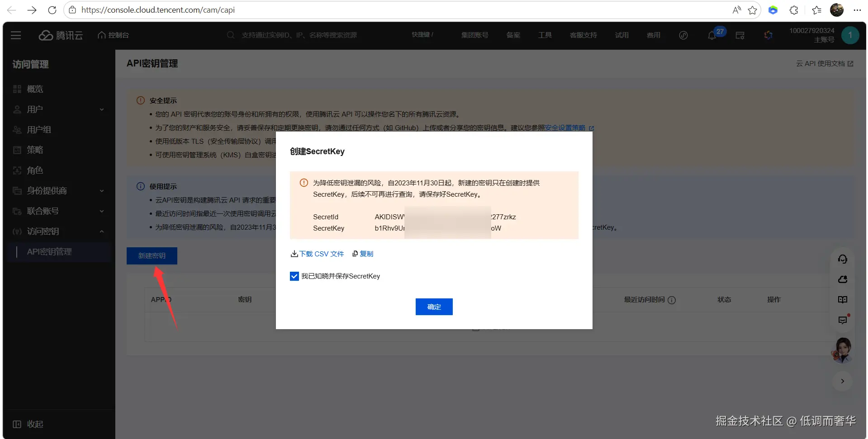This screenshot has width=868, height=439.
Task: Collapse the sidebar with 收起
Action: pyautogui.click(x=28, y=424)
